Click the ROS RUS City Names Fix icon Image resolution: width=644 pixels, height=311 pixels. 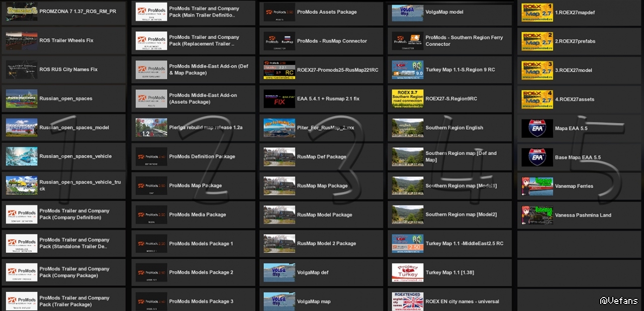click(x=22, y=69)
